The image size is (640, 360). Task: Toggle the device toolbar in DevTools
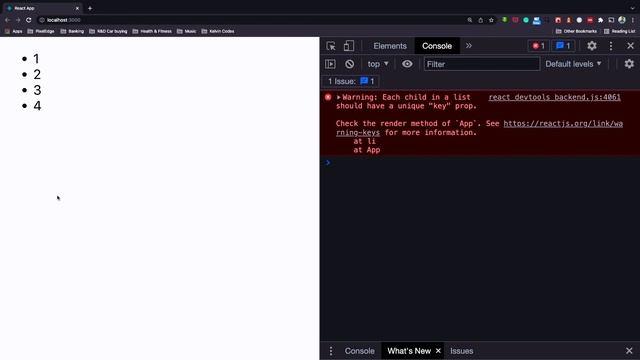(x=349, y=46)
